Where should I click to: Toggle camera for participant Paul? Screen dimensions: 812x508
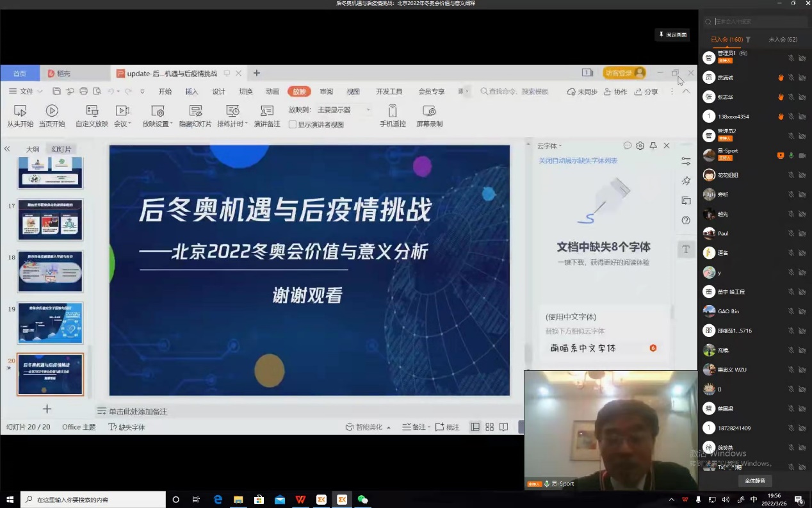[802, 234]
